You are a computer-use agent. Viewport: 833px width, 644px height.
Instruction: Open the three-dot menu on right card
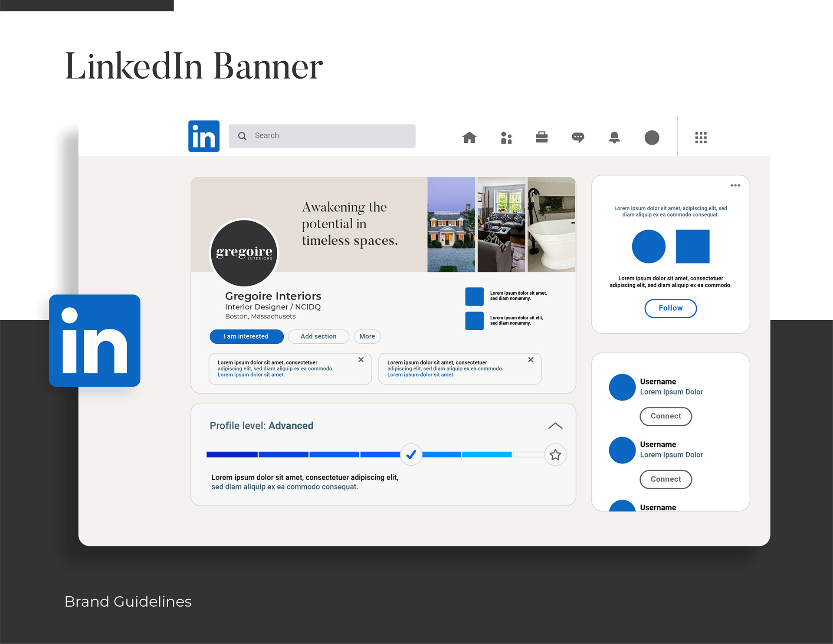[735, 185]
